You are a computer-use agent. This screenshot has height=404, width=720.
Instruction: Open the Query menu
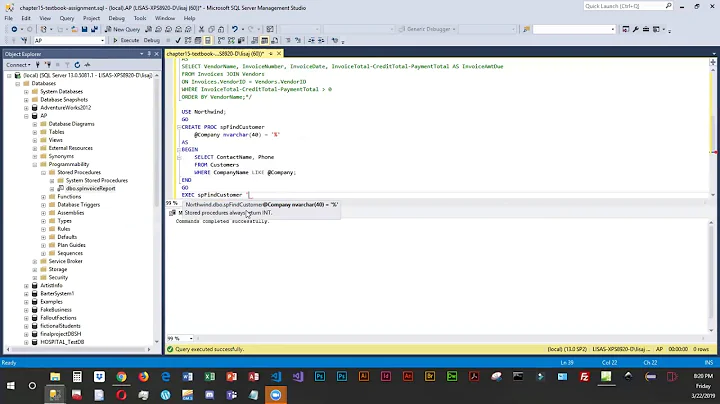65,18
